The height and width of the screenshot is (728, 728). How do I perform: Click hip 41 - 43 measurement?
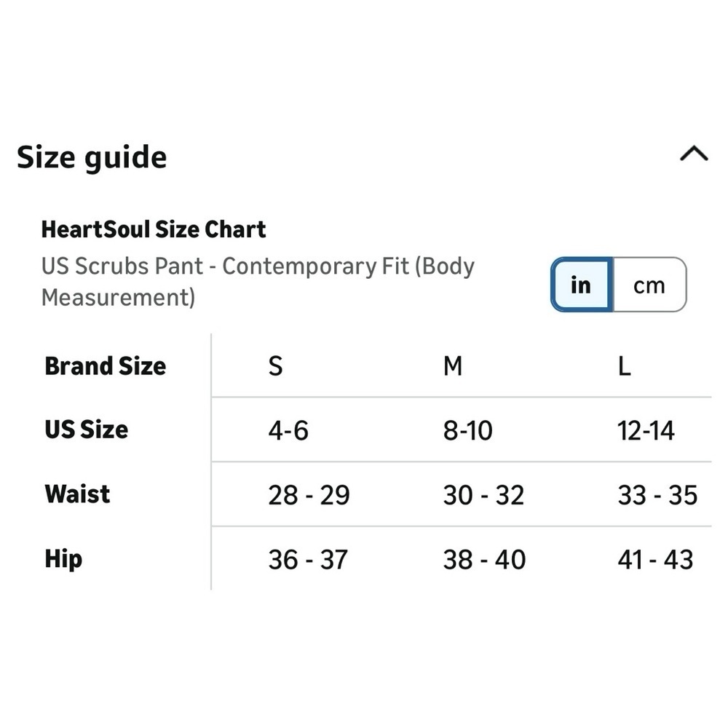point(655,559)
